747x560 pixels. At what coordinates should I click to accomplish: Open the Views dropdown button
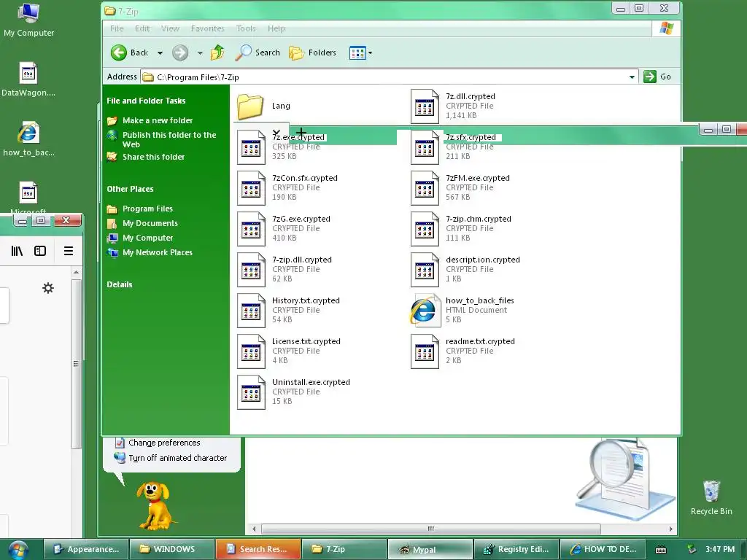pos(360,52)
